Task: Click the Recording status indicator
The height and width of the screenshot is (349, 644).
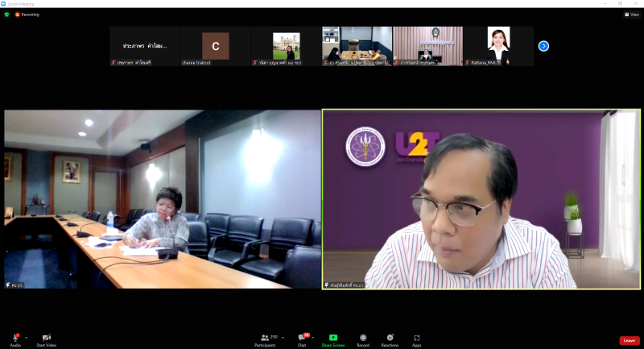Action: (27, 15)
